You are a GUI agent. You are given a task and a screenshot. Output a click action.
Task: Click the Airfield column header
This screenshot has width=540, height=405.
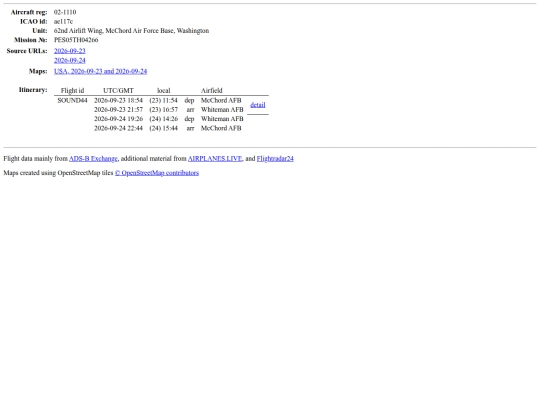tap(212, 91)
